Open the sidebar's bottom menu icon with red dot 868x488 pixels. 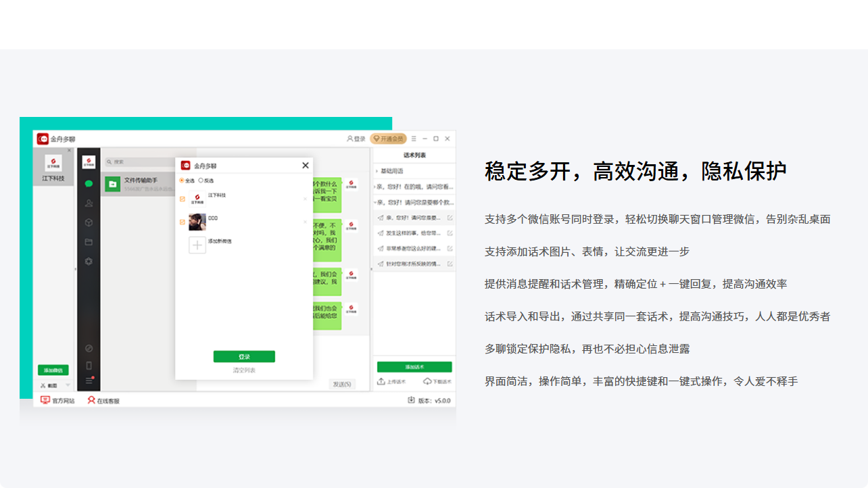click(89, 381)
